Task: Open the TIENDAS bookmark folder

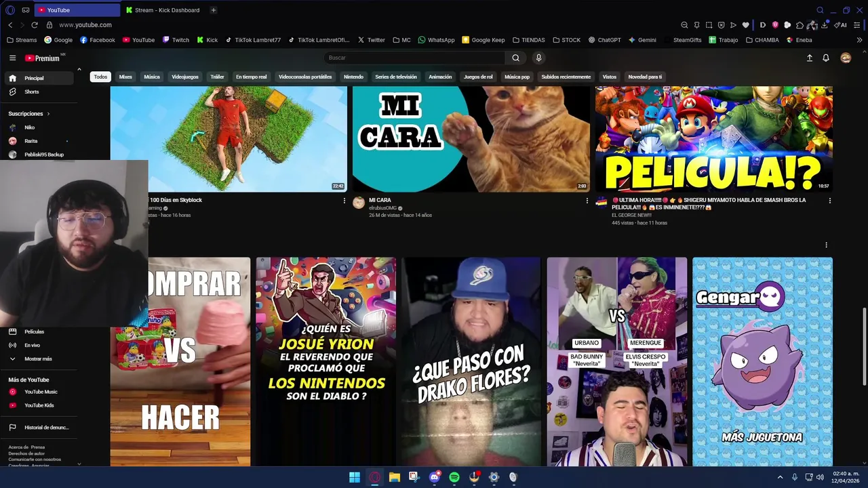Action: [x=528, y=40]
